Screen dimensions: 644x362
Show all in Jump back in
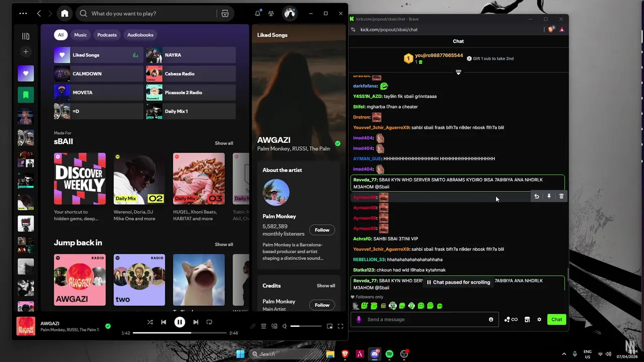tap(224, 244)
